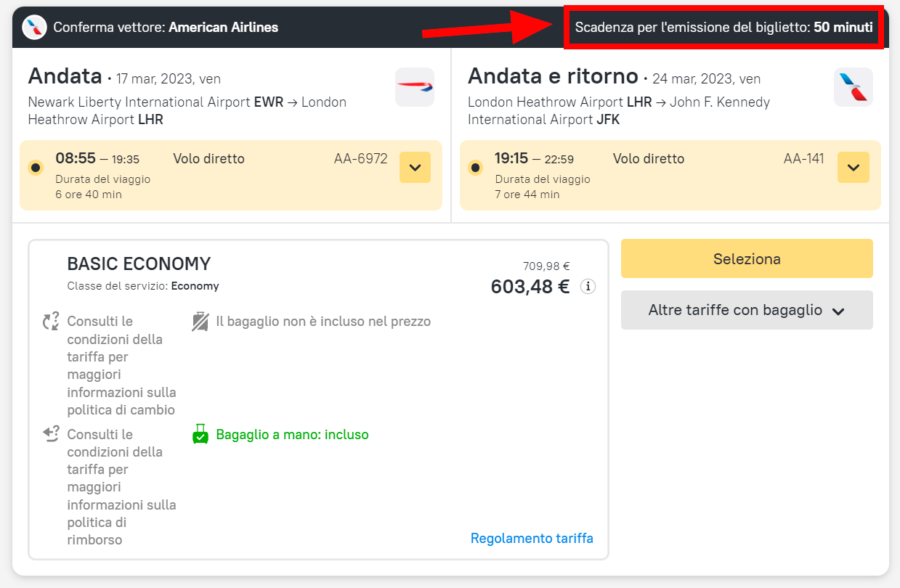Click the Andata section heading
900x588 pixels.
[65, 76]
